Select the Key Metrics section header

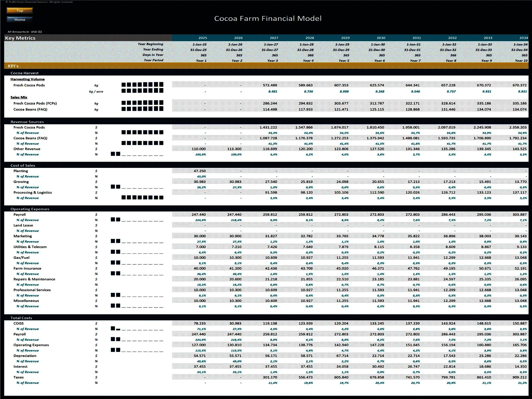pyautogui.click(x=88, y=38)
